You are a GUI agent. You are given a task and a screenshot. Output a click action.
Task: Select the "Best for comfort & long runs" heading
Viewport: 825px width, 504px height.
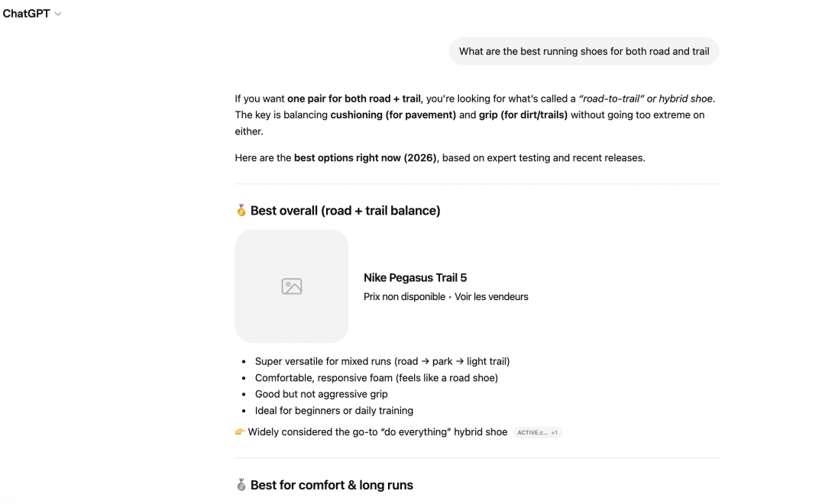click(332, 485)
